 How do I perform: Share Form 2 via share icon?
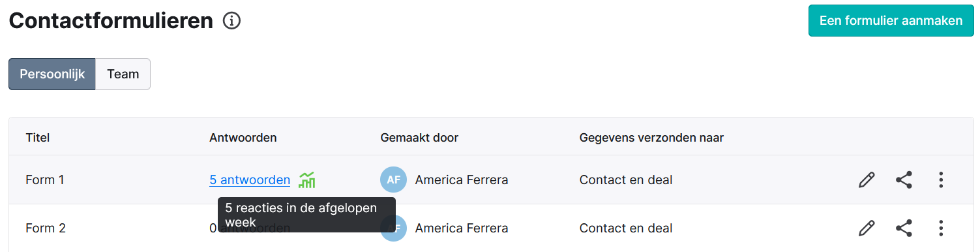click(x=904, y=228)
